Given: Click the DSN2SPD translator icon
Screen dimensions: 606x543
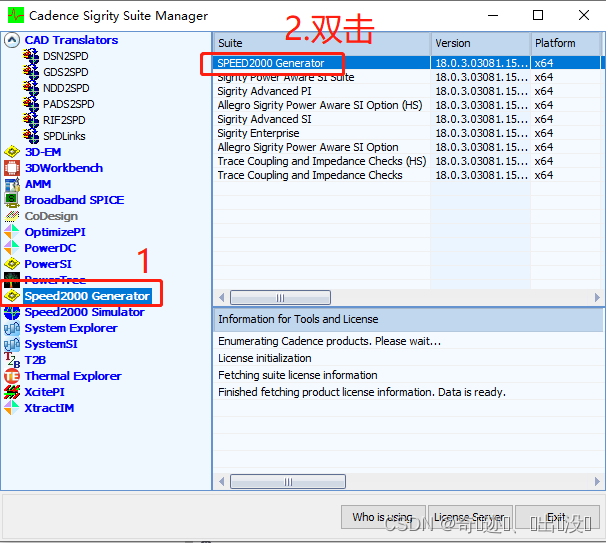Looking at the screenshot, I should (x=31, y=56).
